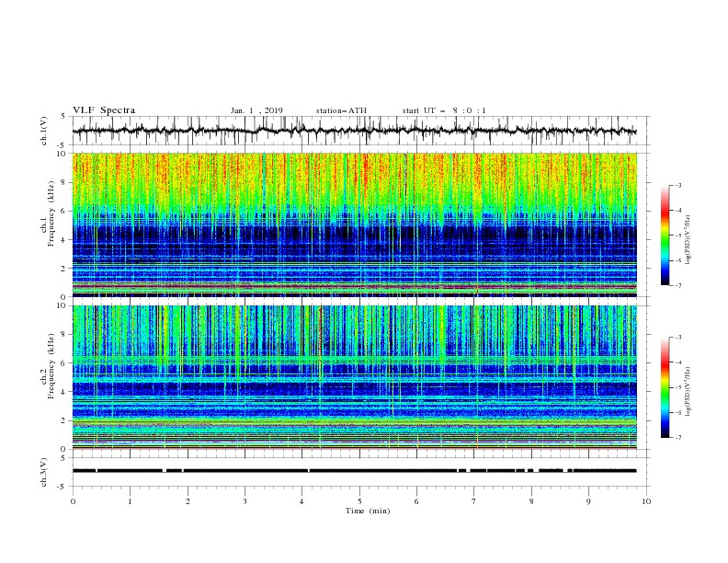Click time axis tick label "4"

tap(302, 501)
